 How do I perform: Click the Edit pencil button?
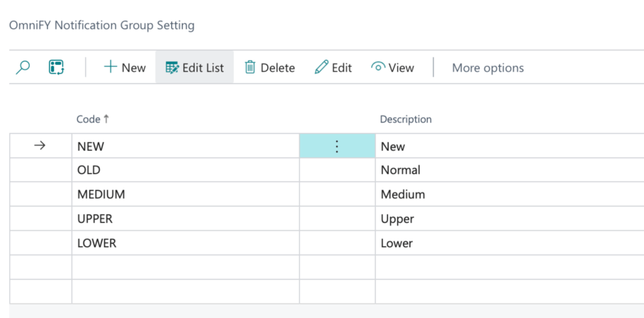(333, 67)
